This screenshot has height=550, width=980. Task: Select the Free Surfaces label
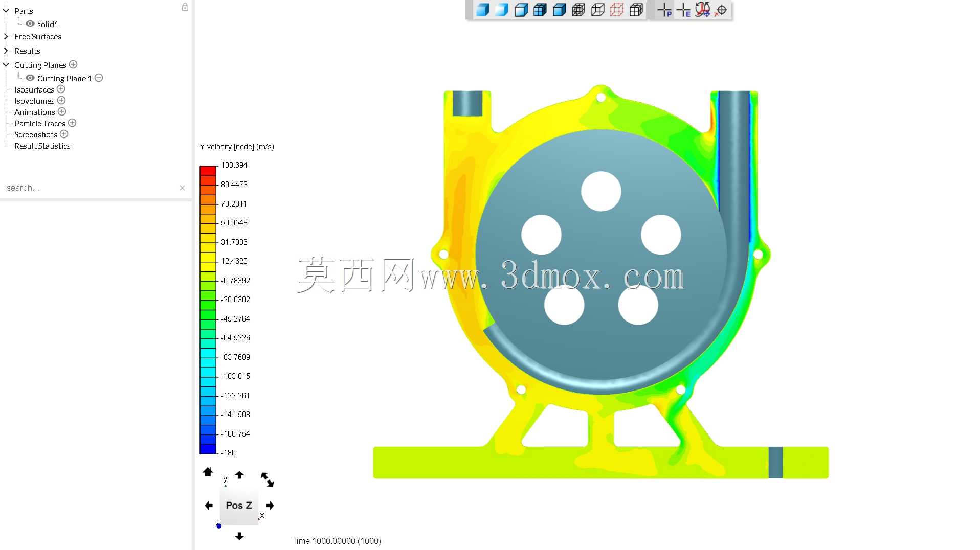38,37
